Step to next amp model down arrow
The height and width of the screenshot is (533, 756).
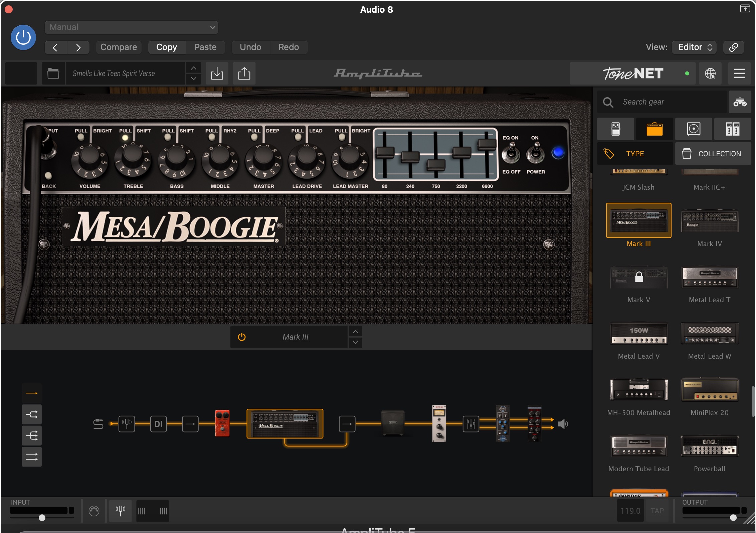[356, 342]
